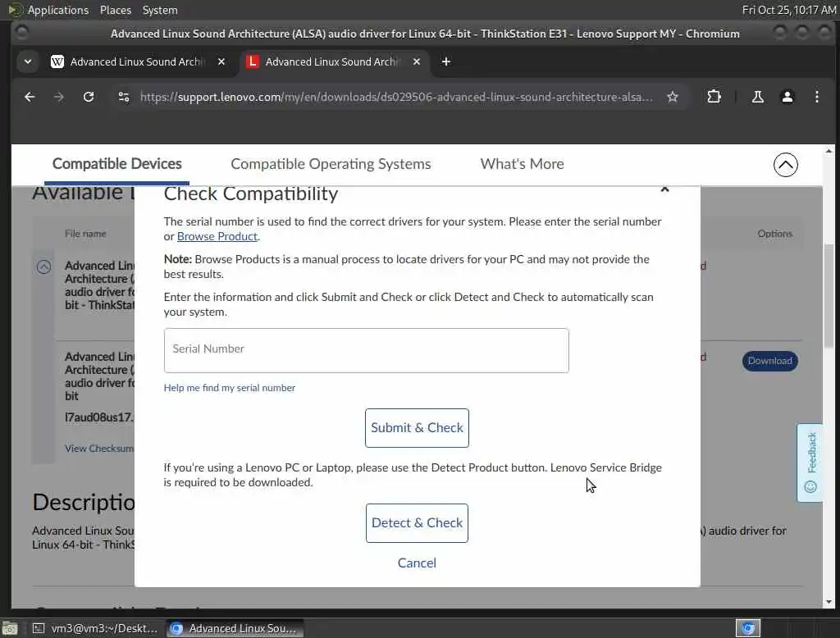This screenshot has width=840, height=638.
Task: Open the Places menu
Action: [115, 10]
